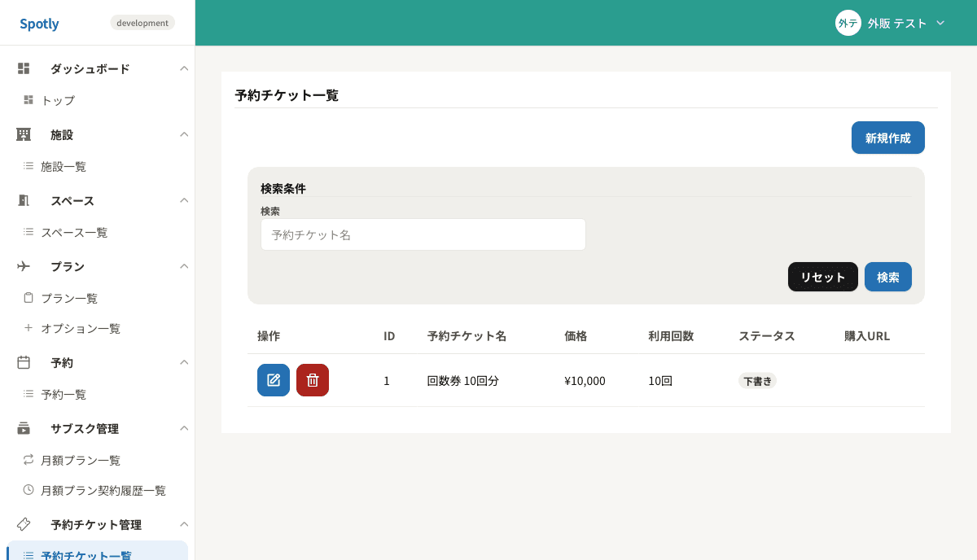Screen dimensions: 977x560
Task: Open the 外販 テスト user dropdown arrow
Action: pyautogui.click(x=940, y=23)
